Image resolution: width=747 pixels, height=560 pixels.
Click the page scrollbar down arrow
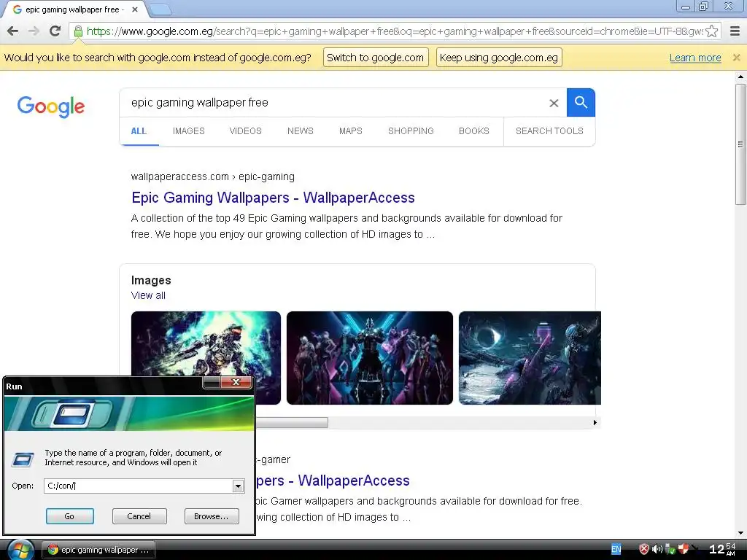click(x=740, y=533)
